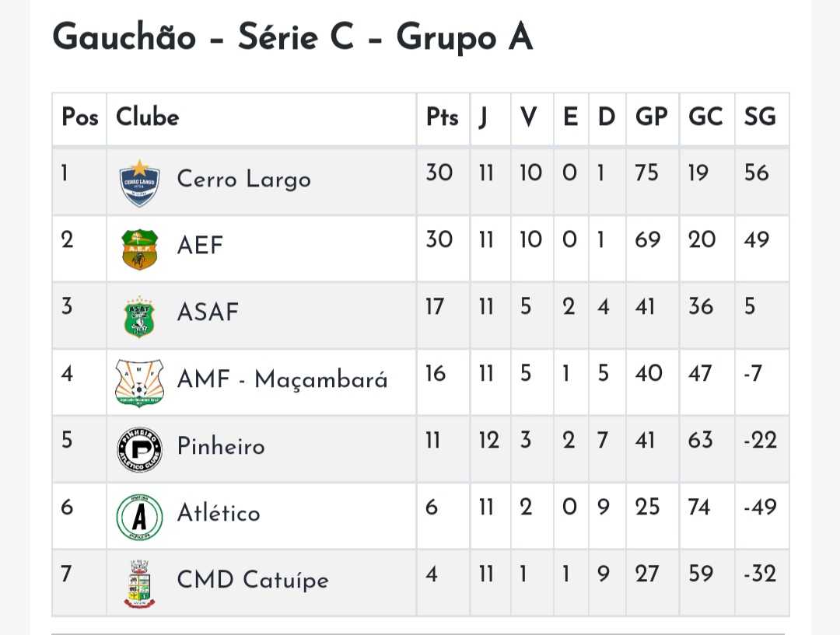Click the AEF team logo
Screen dimensions: 840x635
140,249
